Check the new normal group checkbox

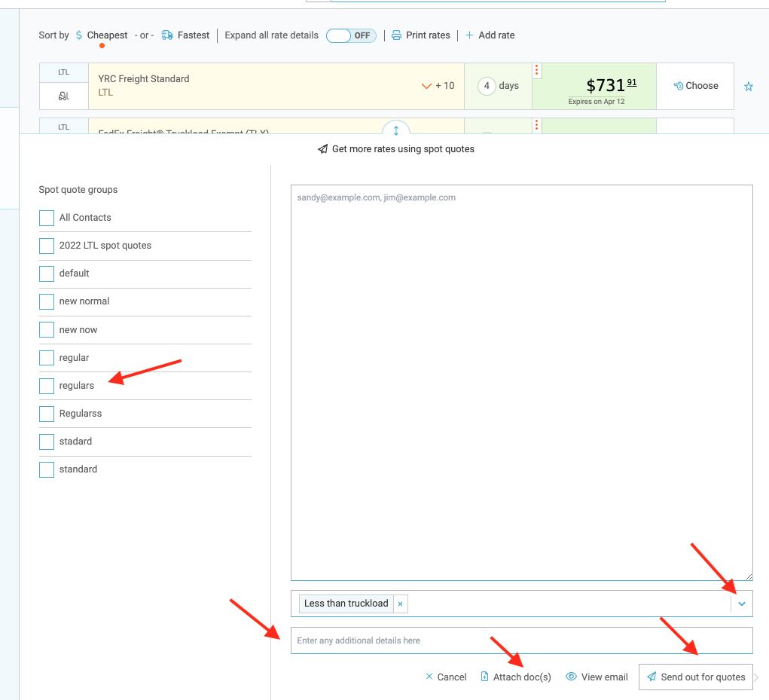pyautogui.click(x=47, y=301)
